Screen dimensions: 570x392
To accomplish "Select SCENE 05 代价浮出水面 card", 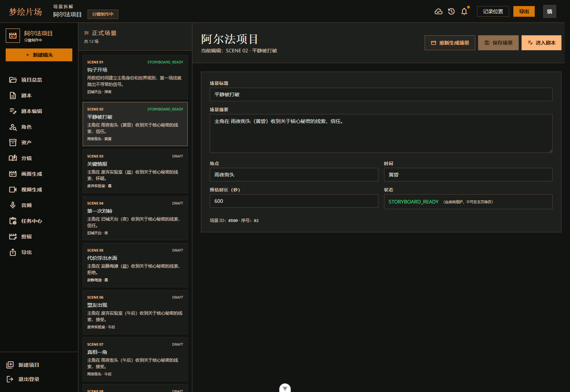I will point(135,265).
